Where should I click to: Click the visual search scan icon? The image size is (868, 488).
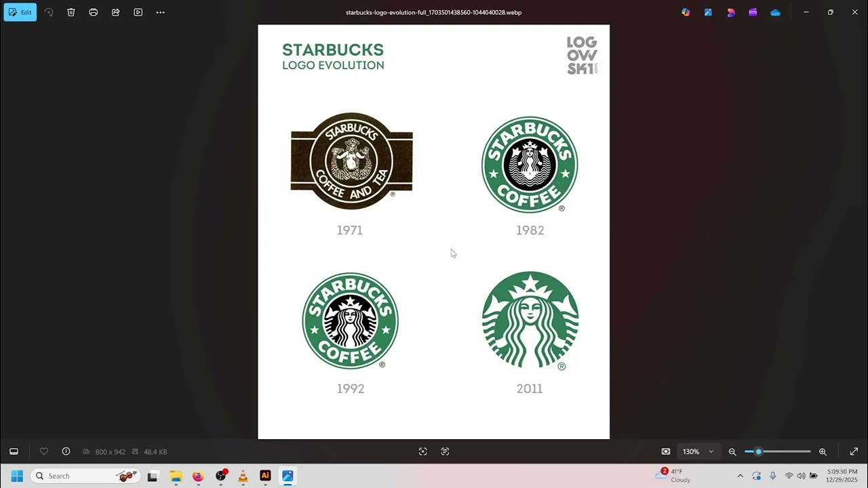point(422,451)
